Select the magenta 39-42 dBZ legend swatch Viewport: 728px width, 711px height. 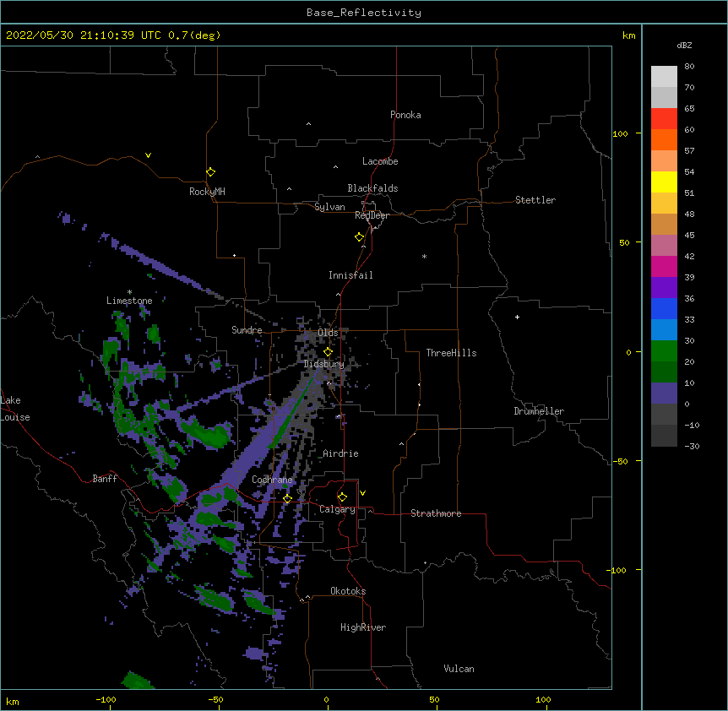click(664, 266)
